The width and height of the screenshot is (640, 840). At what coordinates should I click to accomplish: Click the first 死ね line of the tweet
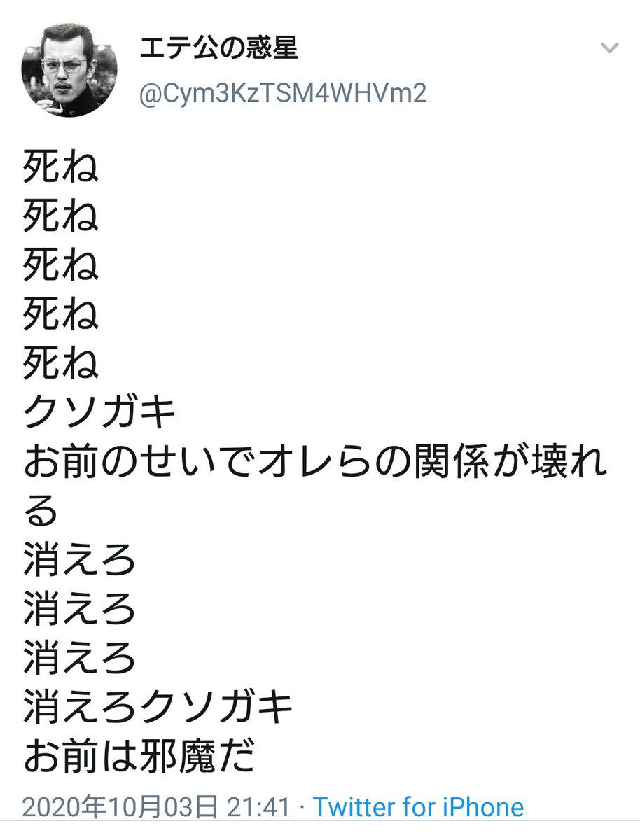(61, 168)
